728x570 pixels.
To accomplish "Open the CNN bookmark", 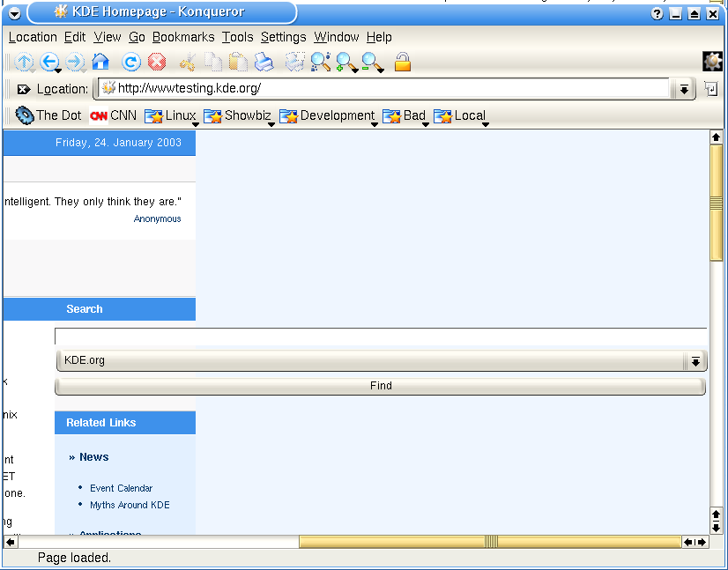I will (113, 115).
